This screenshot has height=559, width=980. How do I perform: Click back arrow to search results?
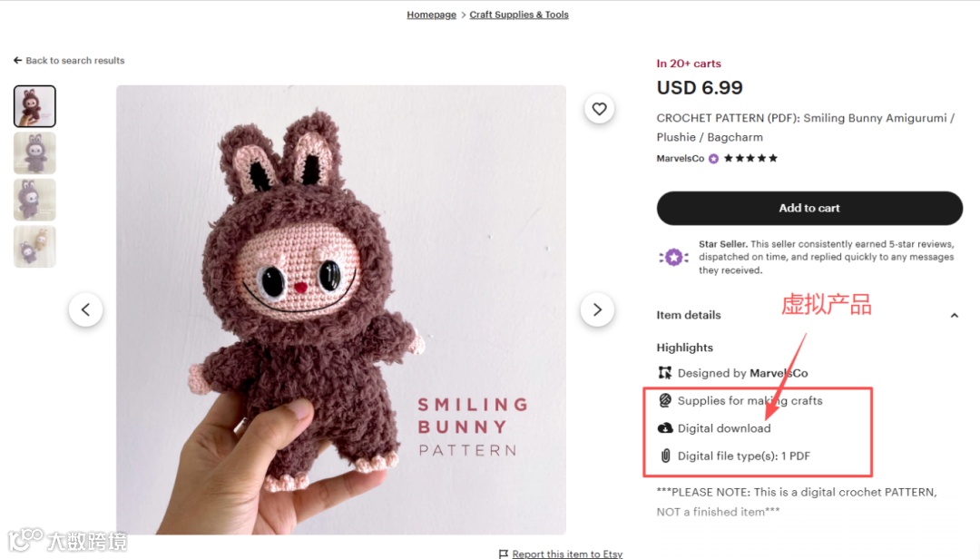pyautogui.click(x=17, y=61)
